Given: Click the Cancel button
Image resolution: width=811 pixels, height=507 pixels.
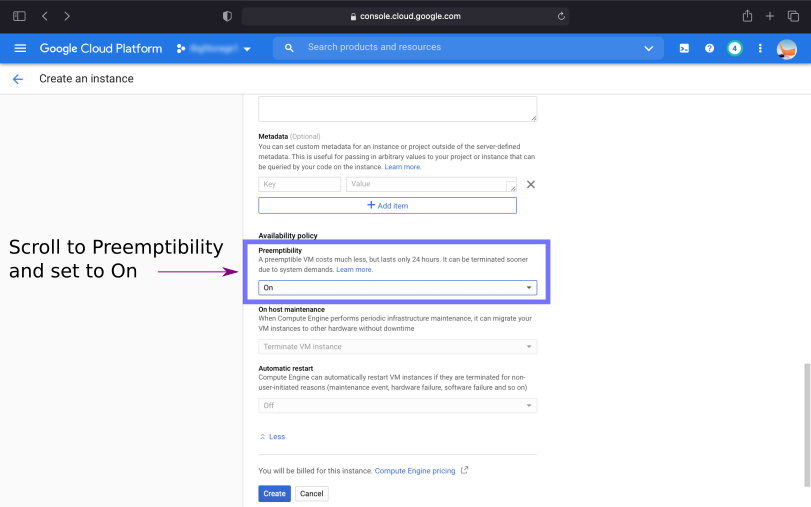Looking at the screenshot, I should (x=311, y=493).
